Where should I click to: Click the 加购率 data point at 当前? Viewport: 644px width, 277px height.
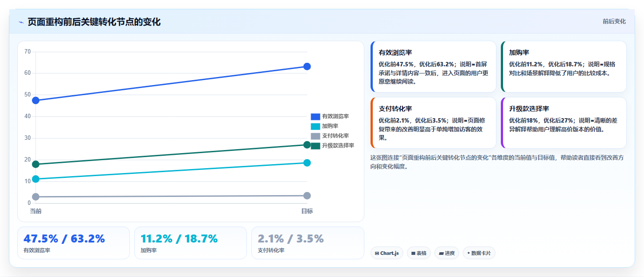(36, 179)
